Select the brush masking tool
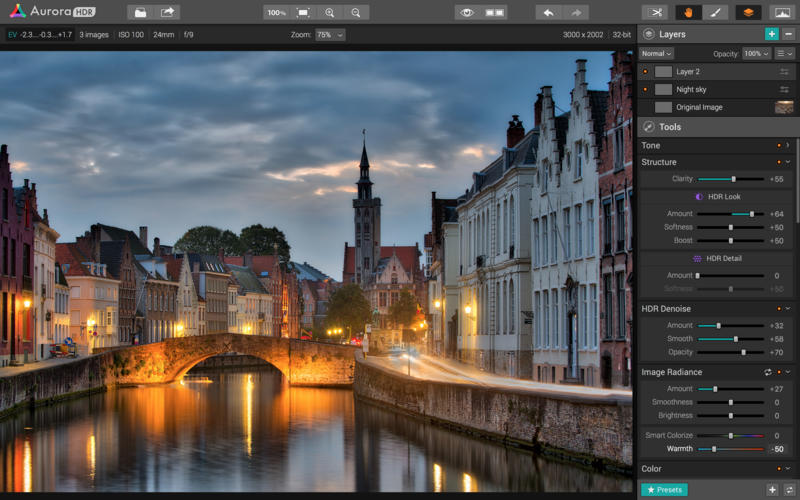 pos(714,12)
